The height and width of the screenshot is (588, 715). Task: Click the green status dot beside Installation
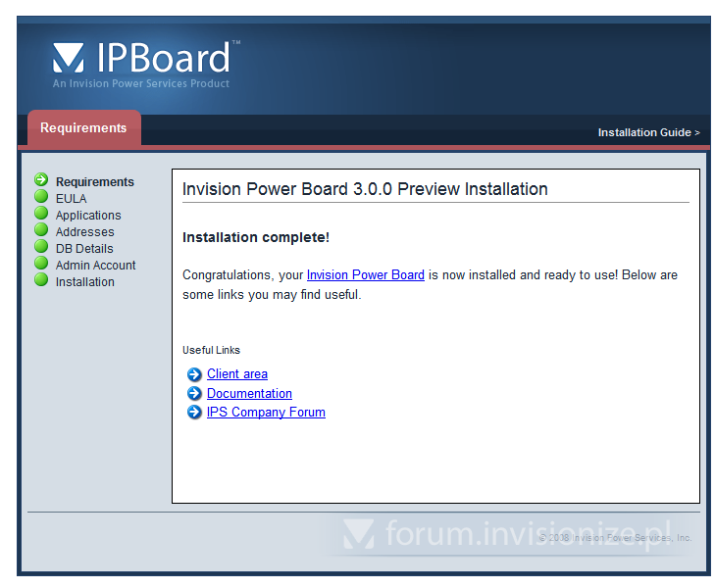tap(41, 280)
